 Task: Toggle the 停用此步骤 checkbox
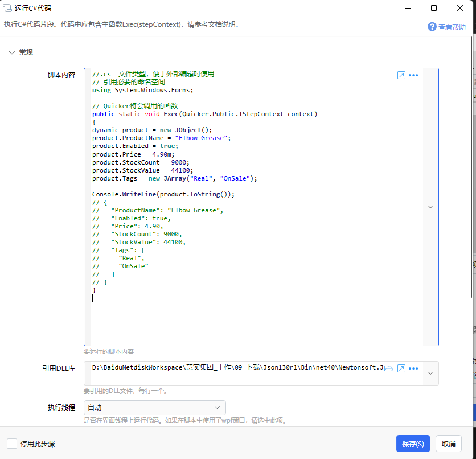pyautogui.click(x=12, y=444)
